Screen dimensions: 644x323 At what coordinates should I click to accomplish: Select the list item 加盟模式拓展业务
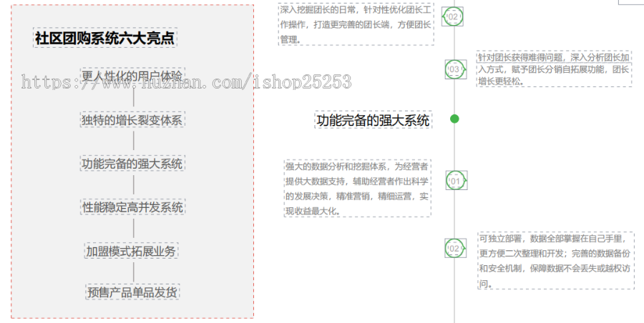click(x=132, y=251)
